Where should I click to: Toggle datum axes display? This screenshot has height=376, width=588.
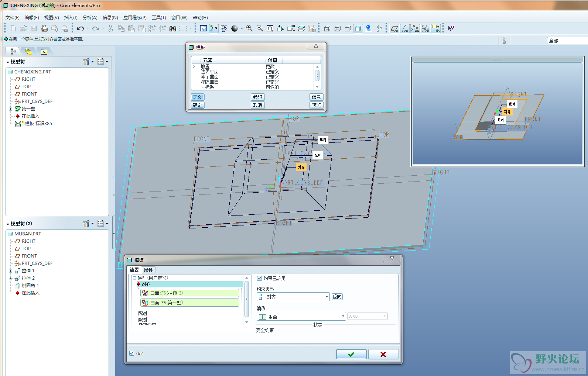pyautogui.click(x=405, y=28)
